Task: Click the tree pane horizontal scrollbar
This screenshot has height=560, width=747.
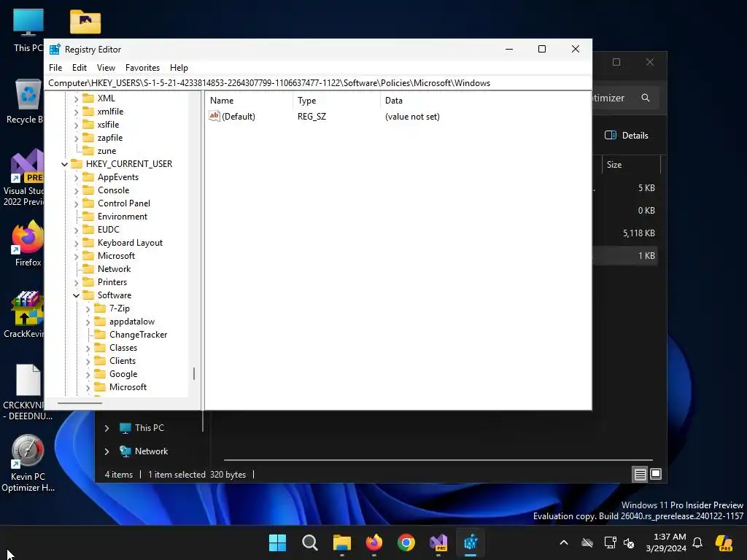Action: point(80,403)
